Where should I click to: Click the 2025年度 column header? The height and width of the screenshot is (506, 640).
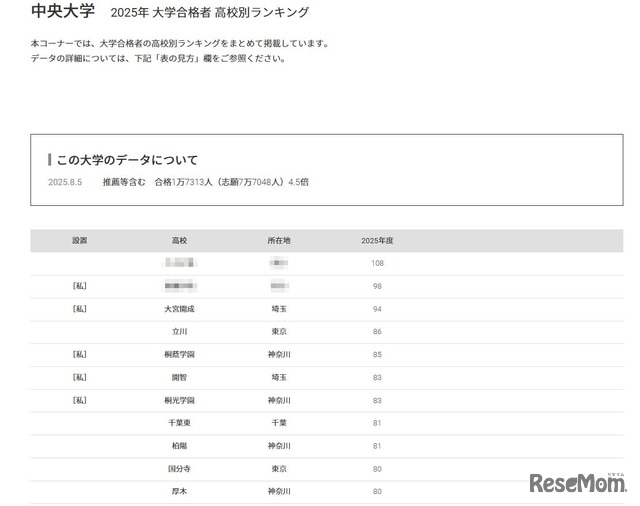[377, 240]
